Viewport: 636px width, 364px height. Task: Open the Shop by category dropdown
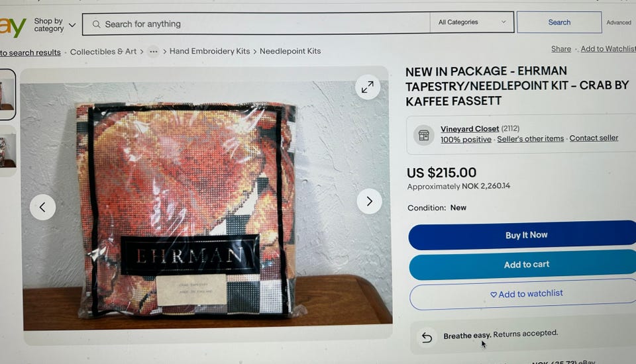point(54,24)
